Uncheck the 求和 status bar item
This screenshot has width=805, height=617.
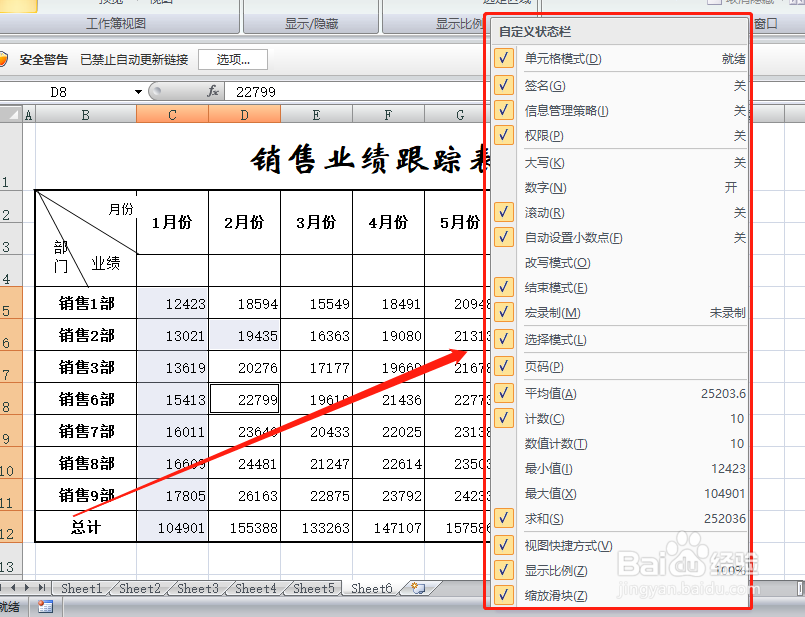[502, 518]
